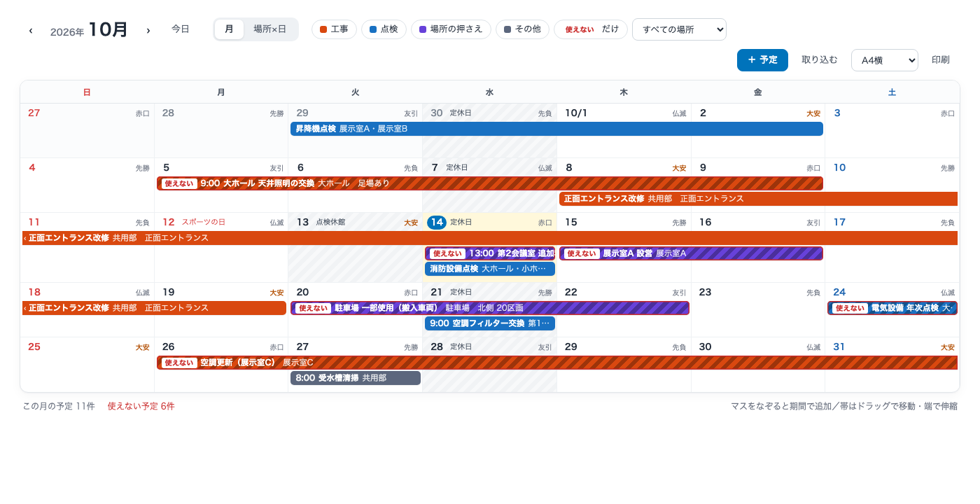Switch to the 月 view tab
This screenshot has width=980, height=504.
pyautogui.click(x=229, y=29)
